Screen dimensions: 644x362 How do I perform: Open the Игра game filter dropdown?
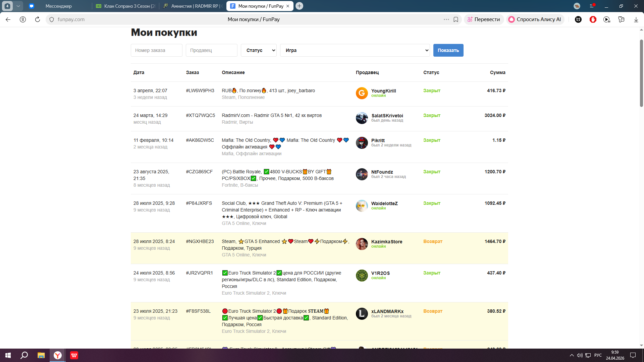click(355, 50)
